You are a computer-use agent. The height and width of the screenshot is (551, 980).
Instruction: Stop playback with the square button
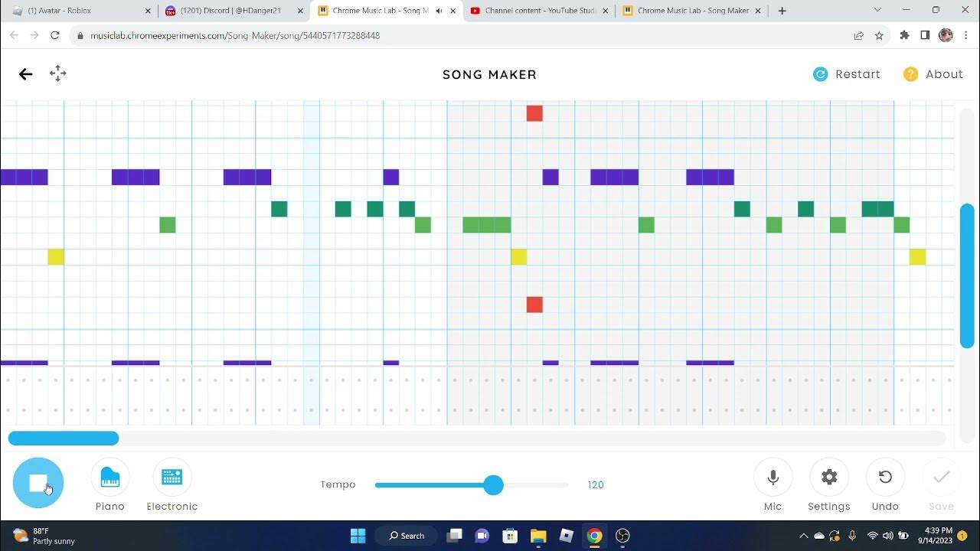[38, 483]
